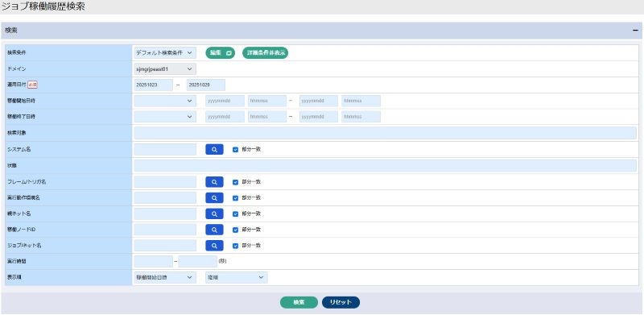Open the lookup search for 稼働ノードID
Viewport: 644px width, 315px height.
pyautogui.click(x=214, y=230)
